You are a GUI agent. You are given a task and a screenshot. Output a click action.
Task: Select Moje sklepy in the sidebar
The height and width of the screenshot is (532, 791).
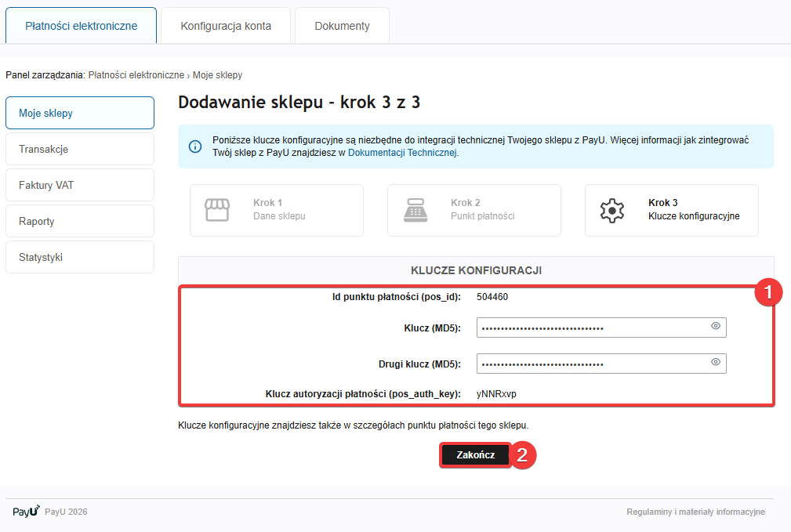pos(80,113)
